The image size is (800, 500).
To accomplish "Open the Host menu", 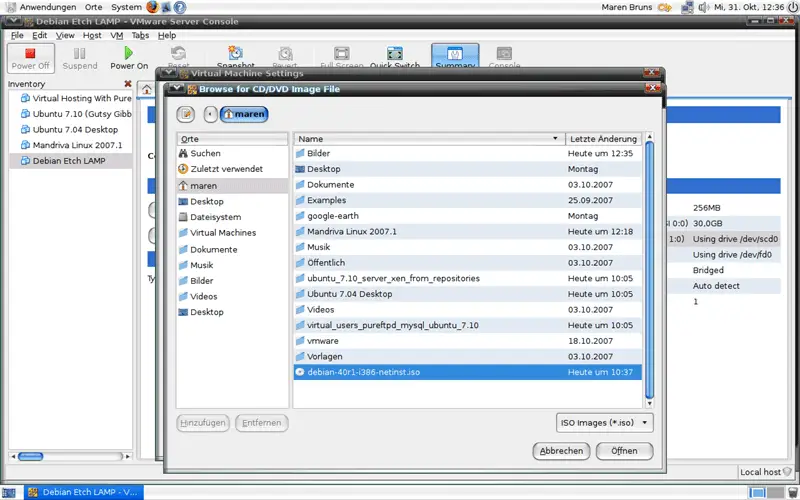I will pos(92,35).
